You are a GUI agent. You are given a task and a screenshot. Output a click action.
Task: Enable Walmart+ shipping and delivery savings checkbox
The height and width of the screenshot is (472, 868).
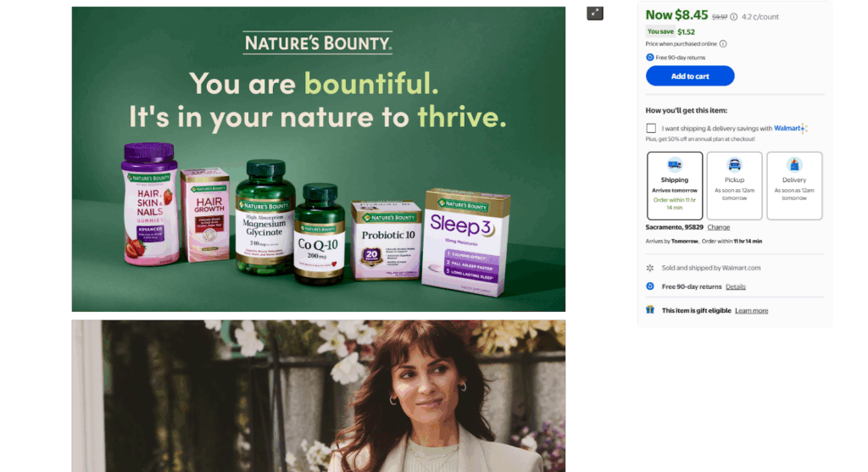tap(651, 128)
